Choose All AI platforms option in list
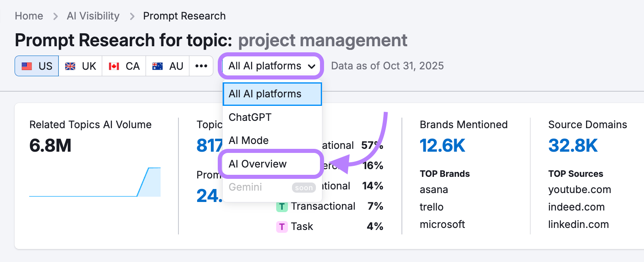 pos(272,94)
